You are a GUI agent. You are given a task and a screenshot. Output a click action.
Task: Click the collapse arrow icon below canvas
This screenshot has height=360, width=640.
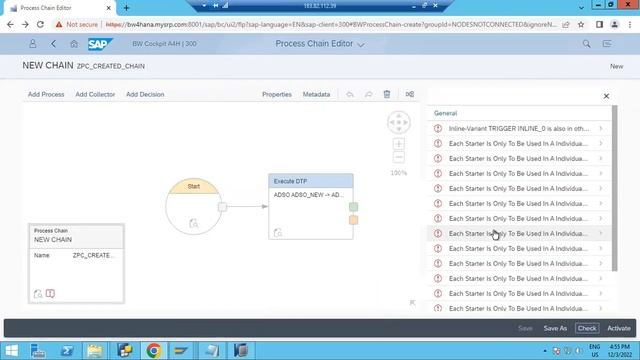pos(412,302)
